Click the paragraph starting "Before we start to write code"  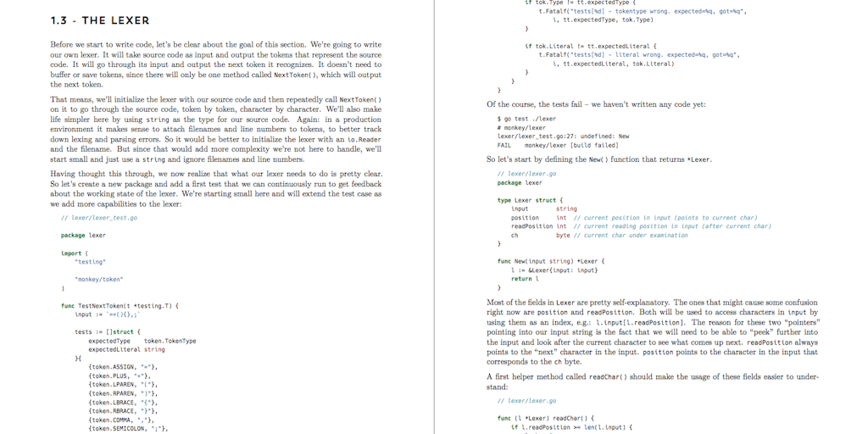216,64
